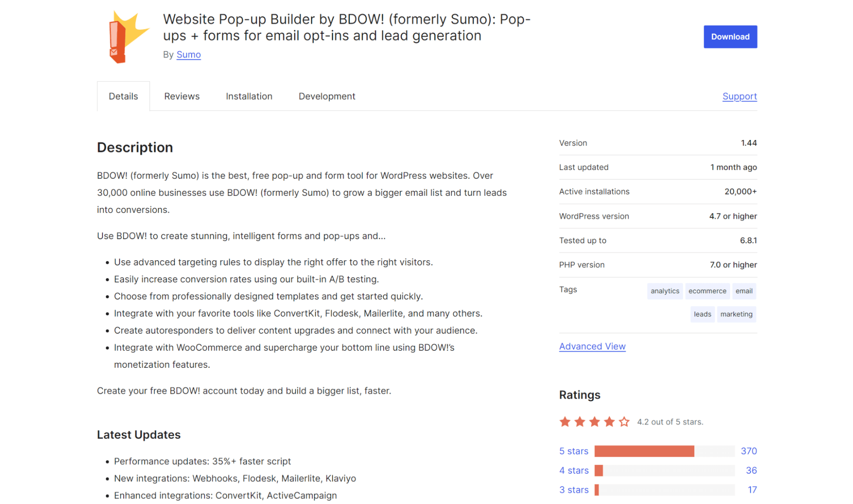Select the analytics tag
This screenshot has width=853, height=504.
tap(664, 291)
